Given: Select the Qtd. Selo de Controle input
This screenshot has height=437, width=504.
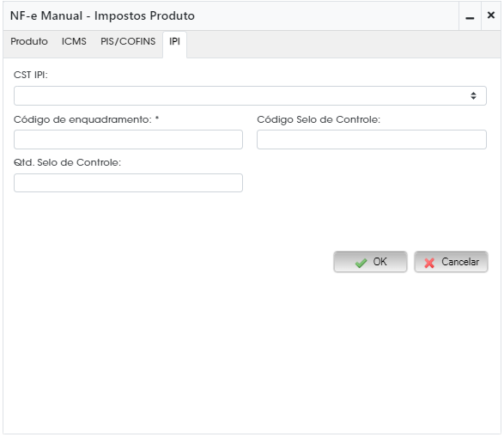Looking at the screenshot, I should [x=128, y=183].
